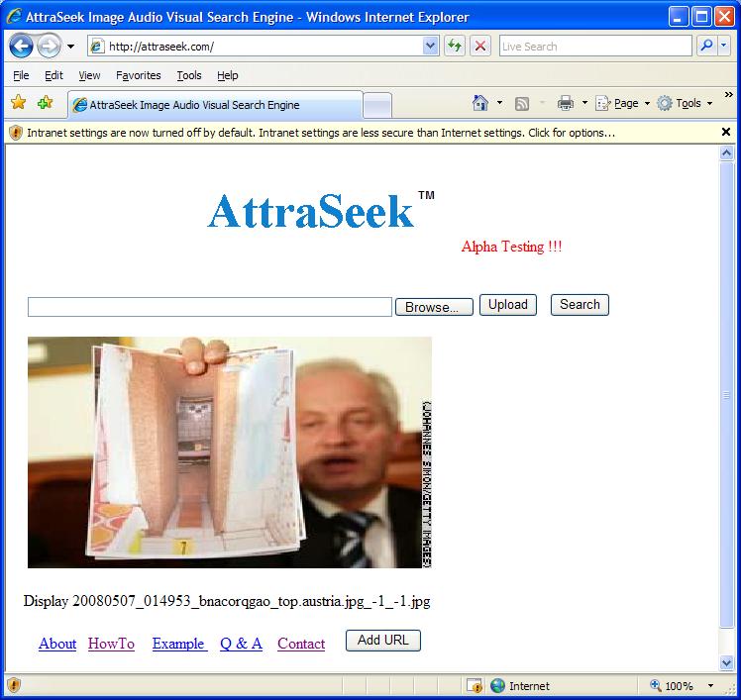This screenshot has height=700, width=741.
Task: Click the Add to Favorites icon
Action: point(45,103)
